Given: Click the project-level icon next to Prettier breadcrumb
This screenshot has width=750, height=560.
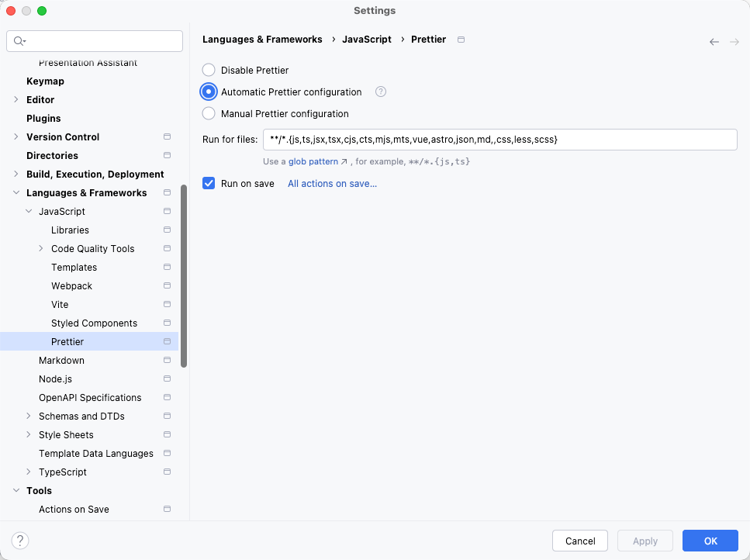Looking at the screenshot, I should pos(461,40).
